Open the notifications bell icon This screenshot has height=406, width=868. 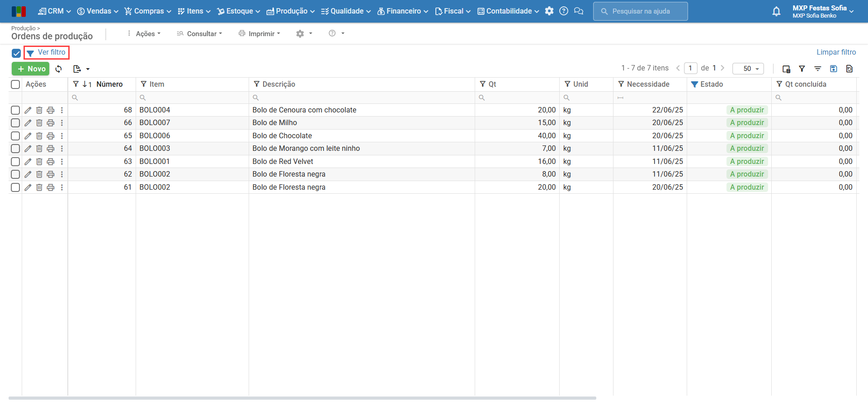pyautogui.click(x=776, y=11)
